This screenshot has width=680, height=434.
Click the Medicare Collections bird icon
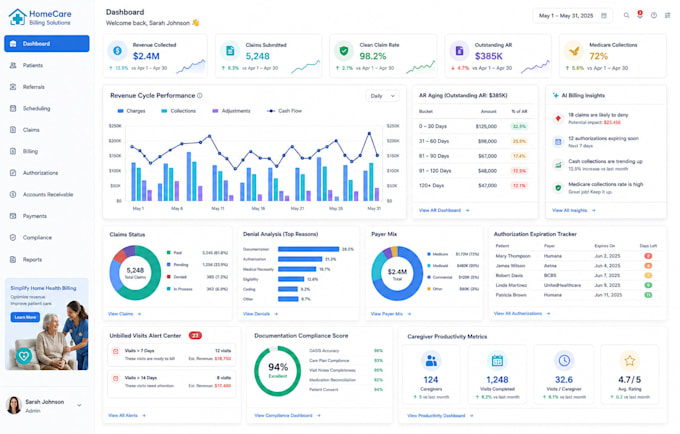574,51
